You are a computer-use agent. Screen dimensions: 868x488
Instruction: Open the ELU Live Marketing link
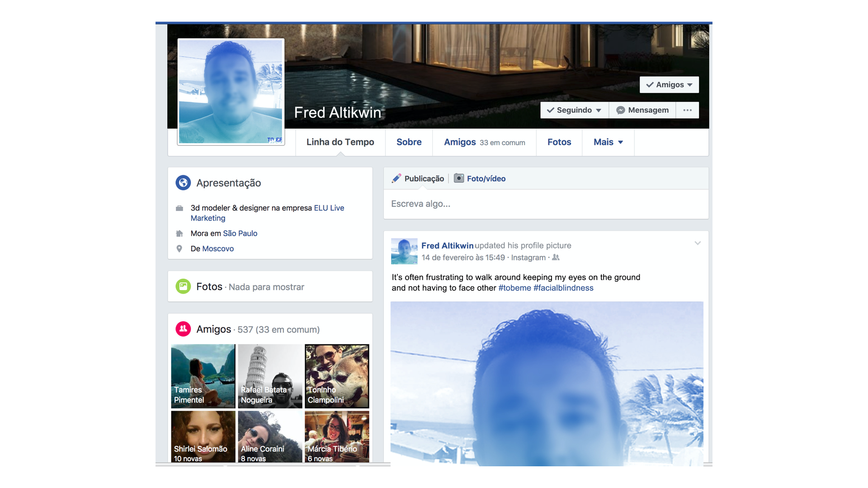coord(329,208)
